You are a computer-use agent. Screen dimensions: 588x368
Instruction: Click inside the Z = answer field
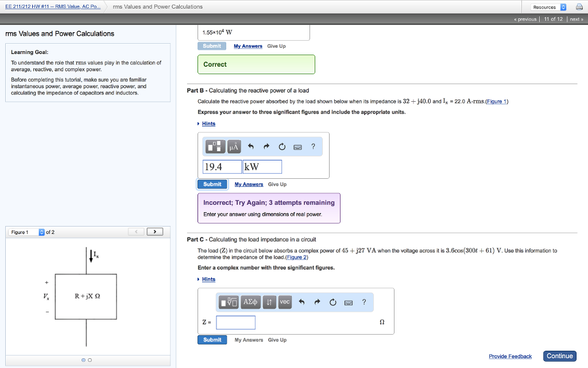click(x=235, y=323)
